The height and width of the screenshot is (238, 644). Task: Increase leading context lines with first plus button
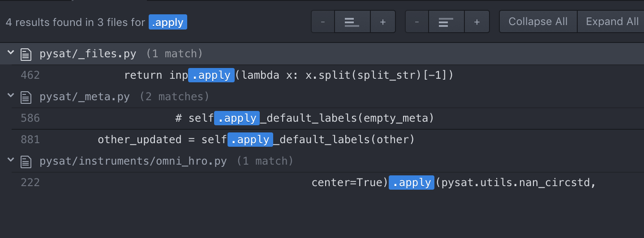tap(383, 22)
